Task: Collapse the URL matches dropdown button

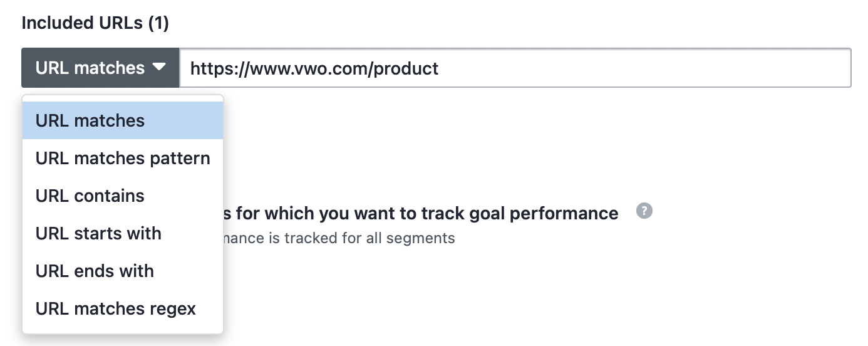Action: tap(101, 68)
